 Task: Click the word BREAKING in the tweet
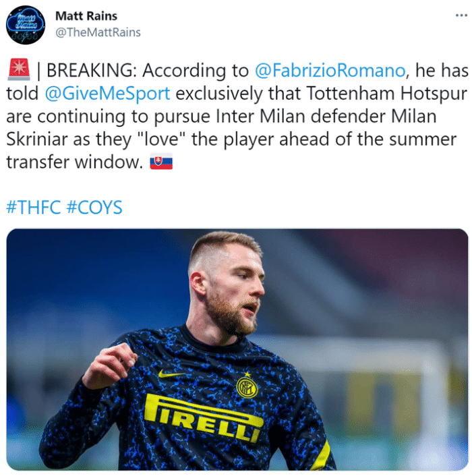click(x=89, y=70)
